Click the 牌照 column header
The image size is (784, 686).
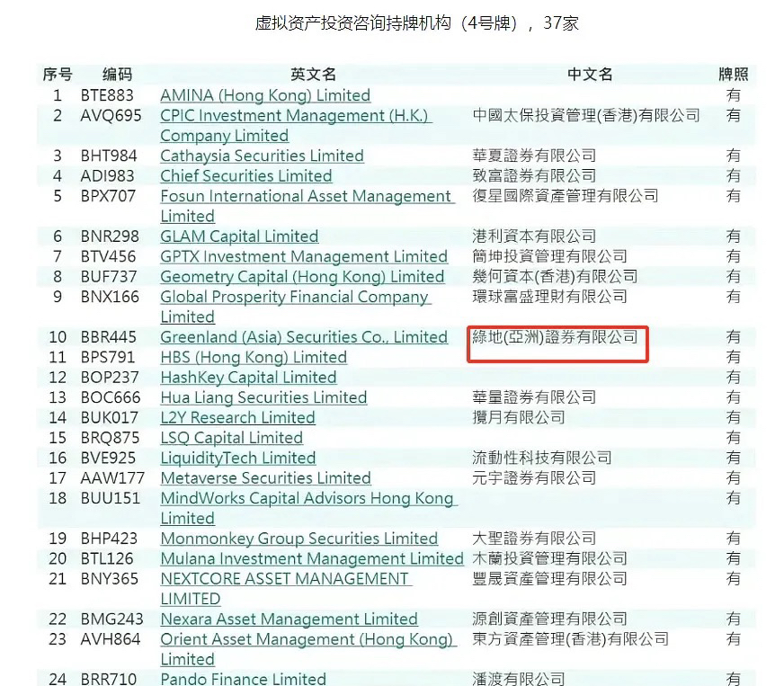tap(734, 75)
